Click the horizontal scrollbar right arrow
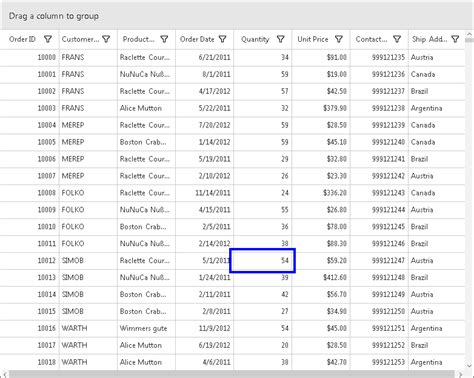This screenshot has width=474, height=378. (x=460, y=374)
